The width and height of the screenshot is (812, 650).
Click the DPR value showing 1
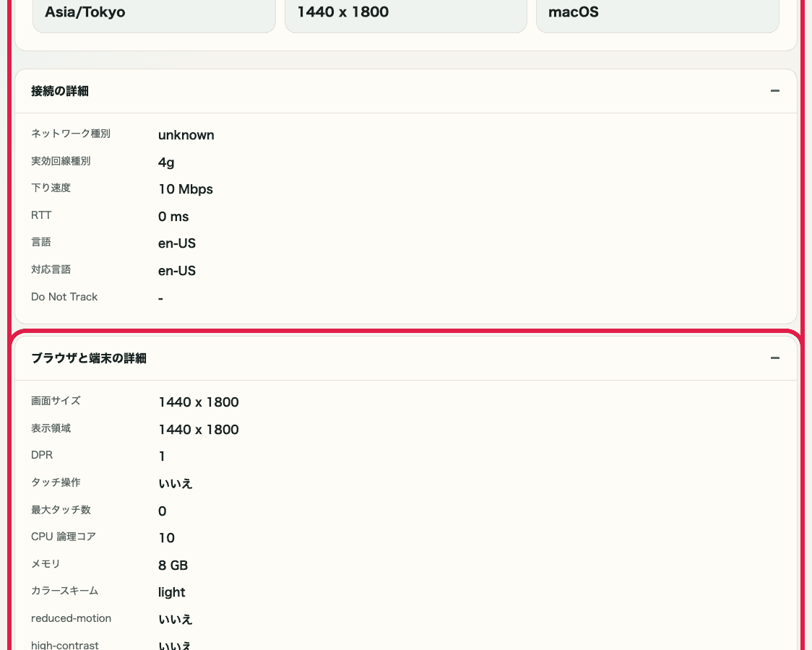(162, 456)
